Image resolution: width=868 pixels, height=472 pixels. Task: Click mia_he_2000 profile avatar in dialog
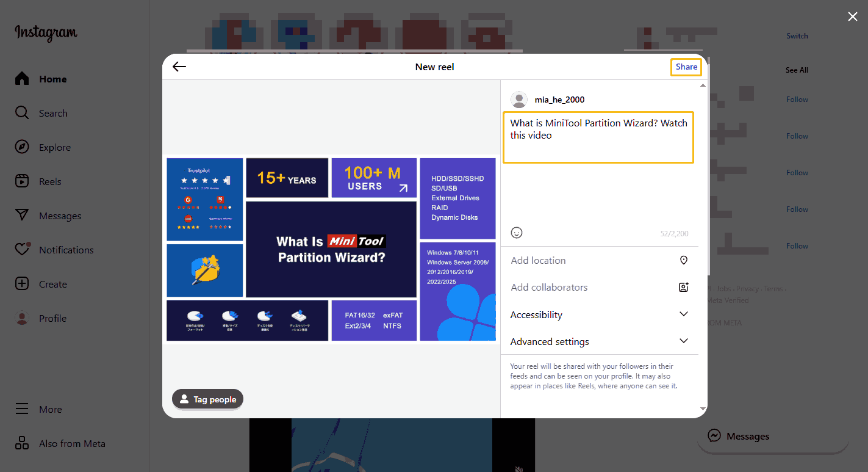point(519,100)
